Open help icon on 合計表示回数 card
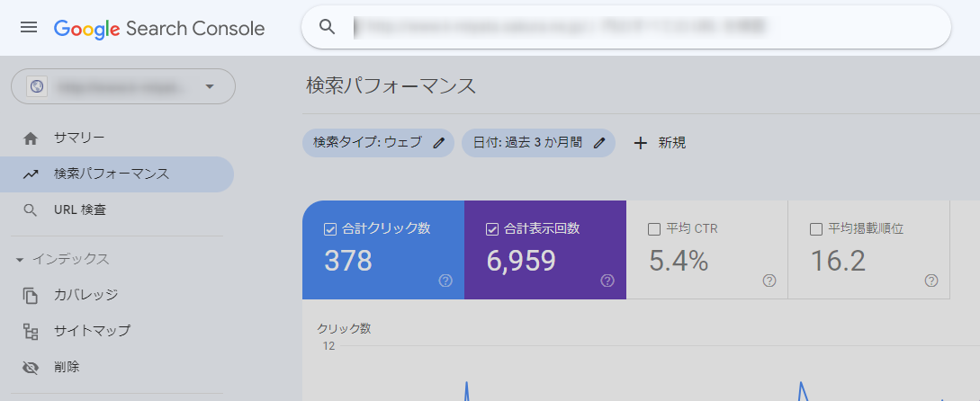The width and height of the screenshot is (980, 401). click(x=607, y=281)
